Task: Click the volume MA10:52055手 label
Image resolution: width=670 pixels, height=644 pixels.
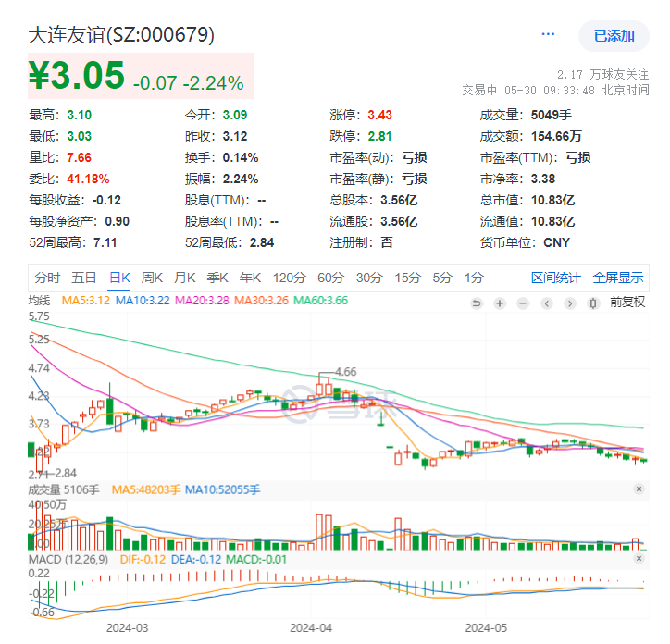Action: pyautogui.click(x=223, y=489)
